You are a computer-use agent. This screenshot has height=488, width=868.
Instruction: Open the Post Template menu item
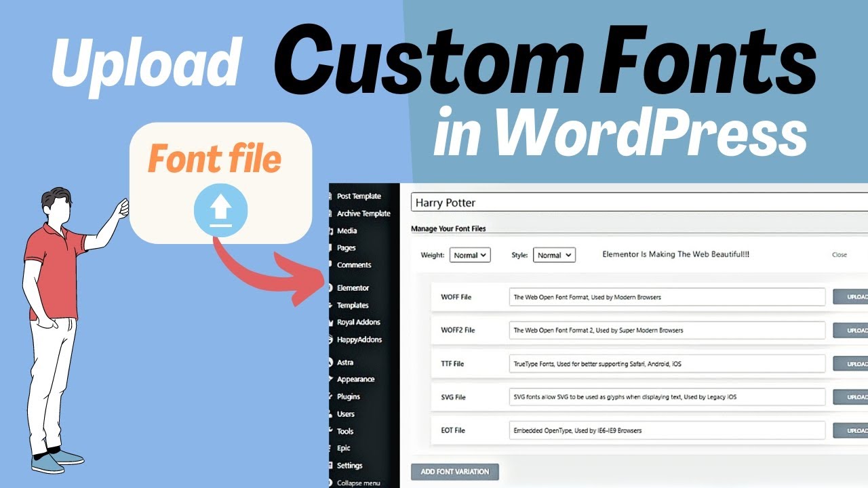359,197
